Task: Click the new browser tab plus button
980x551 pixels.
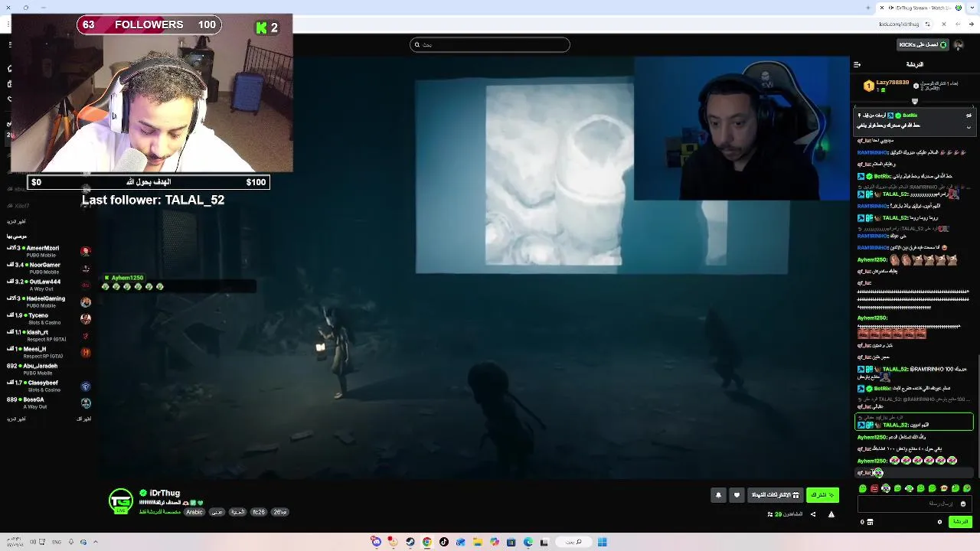Action: (867, 8)
